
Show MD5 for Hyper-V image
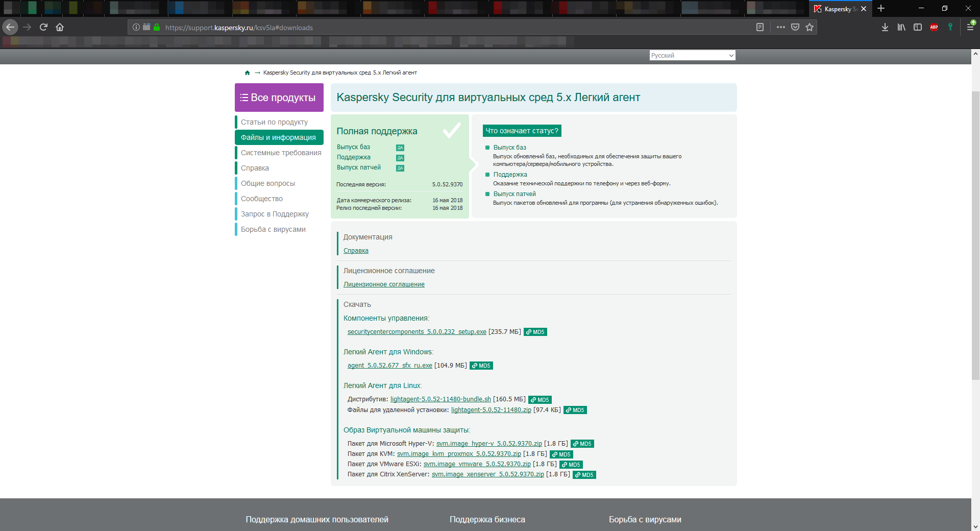[x=582, y=444]
